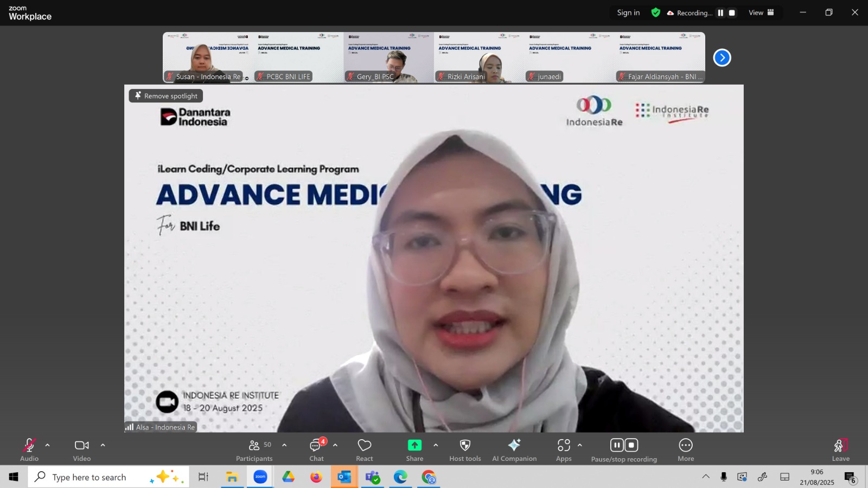Select the Gery_BI PSC participant thumbnail
The image size is (868, 488).
[x=388, y=57]
